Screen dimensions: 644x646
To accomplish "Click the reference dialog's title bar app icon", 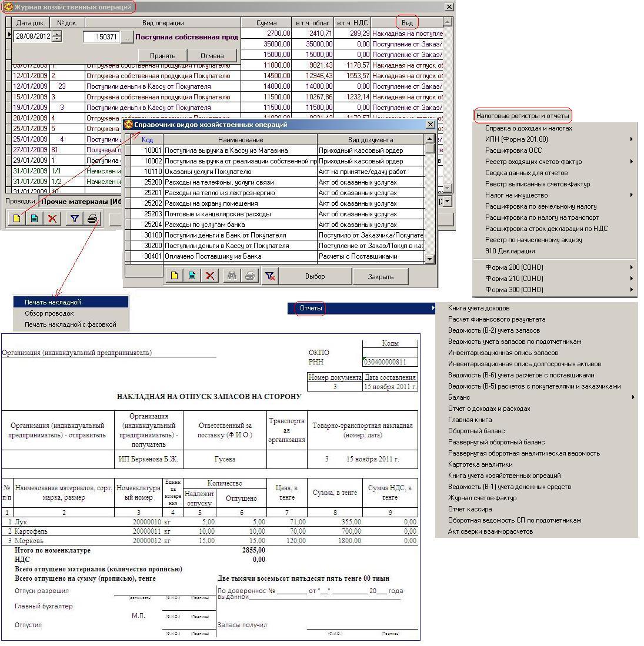I will click(128, 125).
